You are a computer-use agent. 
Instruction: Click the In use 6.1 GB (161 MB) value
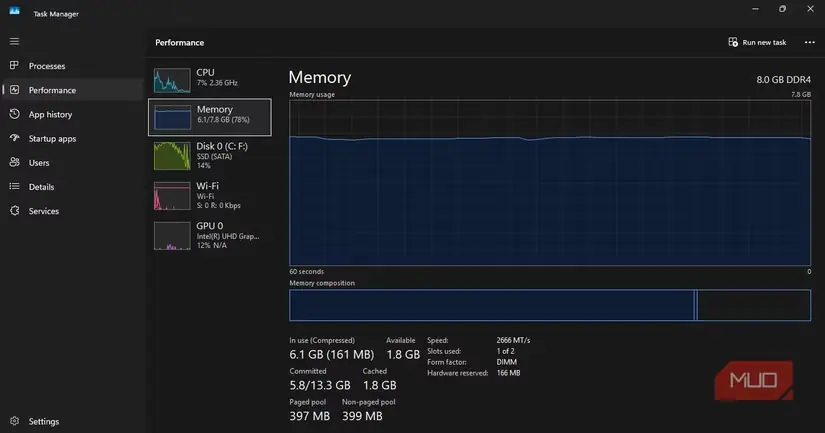(331, 355)
